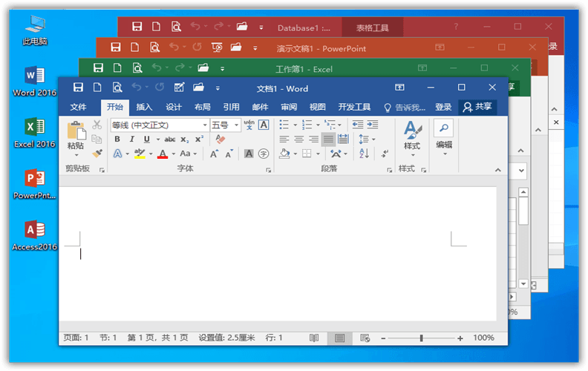Toggle Bold formatting
The width and height of the screenshot is (588, 371).
pos(117,139)
